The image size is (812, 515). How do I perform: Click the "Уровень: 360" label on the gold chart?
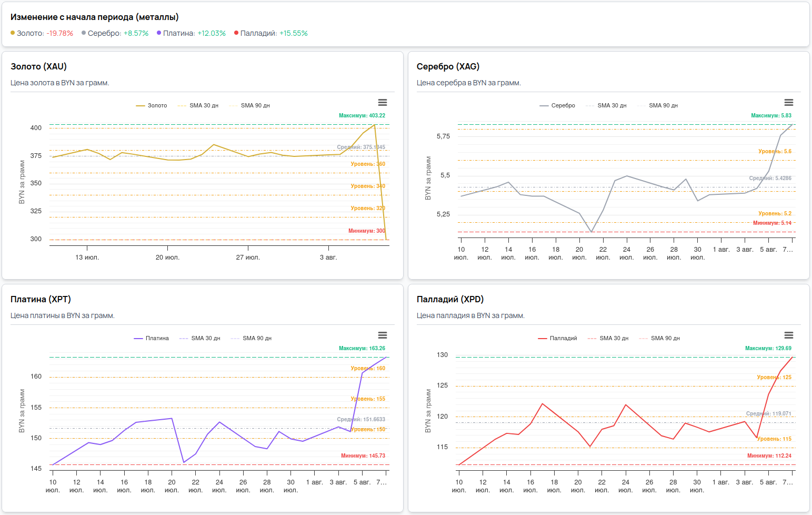[368, 164]
